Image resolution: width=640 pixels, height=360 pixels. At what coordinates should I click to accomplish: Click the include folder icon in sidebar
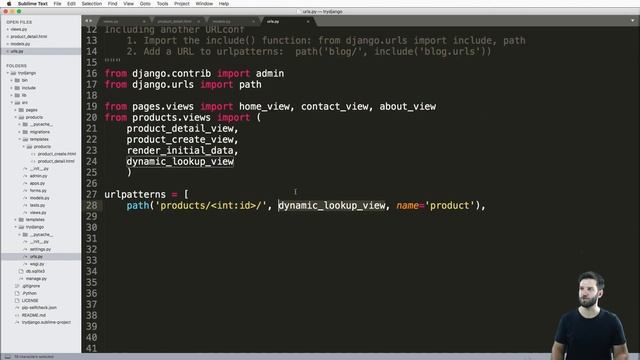coord(17,88)
